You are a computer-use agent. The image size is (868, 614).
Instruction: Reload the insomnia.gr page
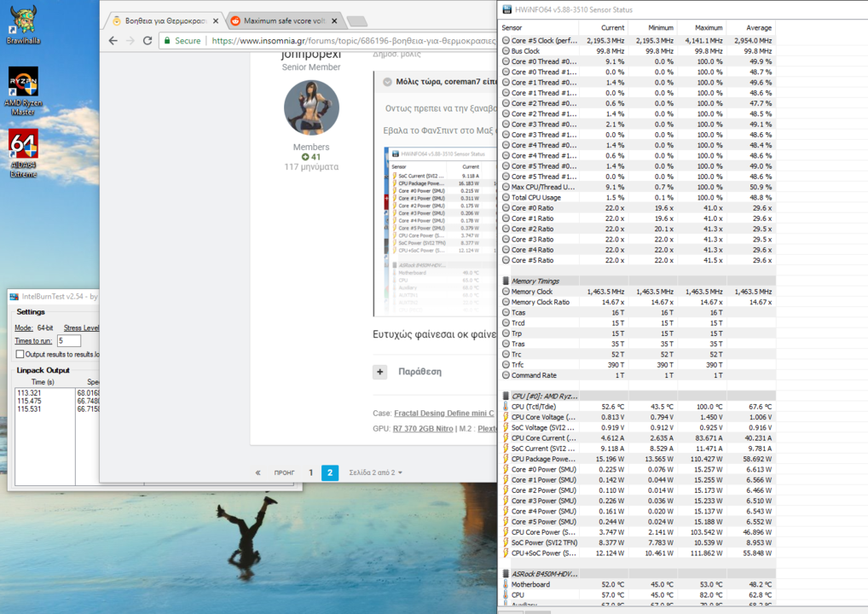click(x=148, y=40)
